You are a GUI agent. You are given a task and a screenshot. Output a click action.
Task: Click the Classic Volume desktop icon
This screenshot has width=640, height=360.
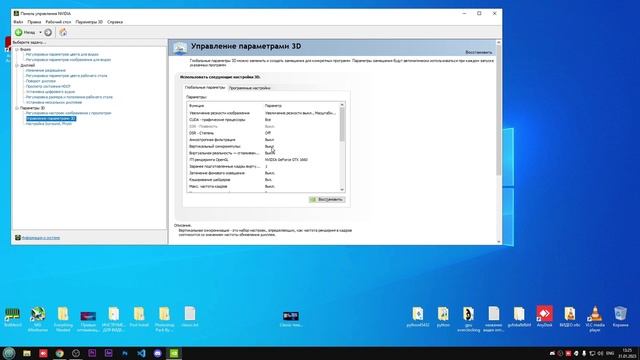(x=291, y=319)
